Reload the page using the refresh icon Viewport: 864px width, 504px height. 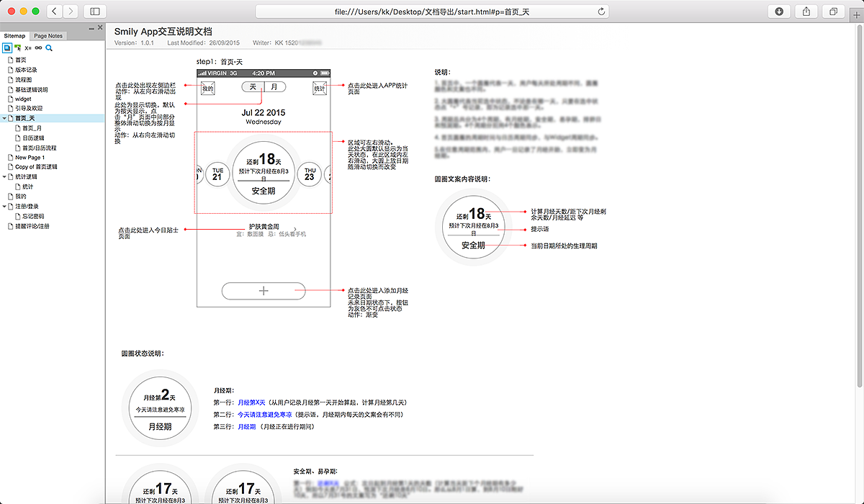pyautogui.click(x=603, y=12)
